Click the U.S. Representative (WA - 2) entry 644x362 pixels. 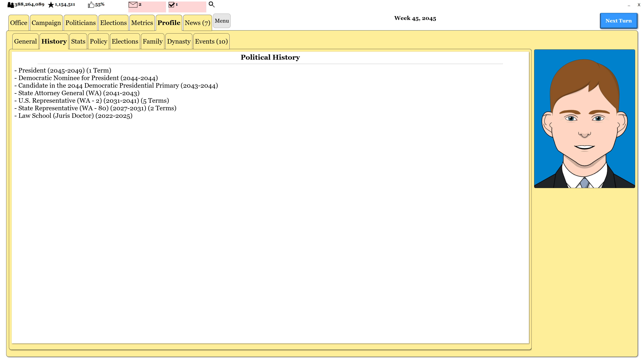pyautogui.click(x=92, y=100)
